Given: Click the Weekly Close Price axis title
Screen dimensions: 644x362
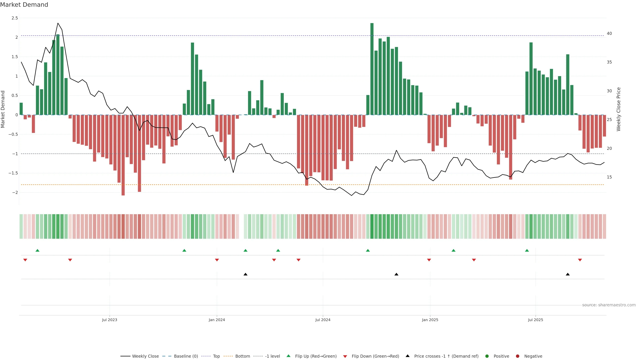Looking at the screenshot, I should [619, 109].
